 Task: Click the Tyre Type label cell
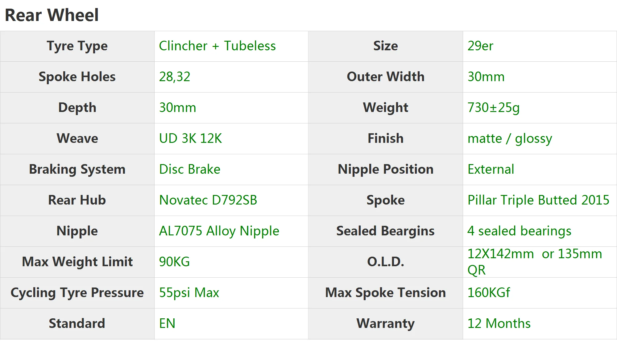77,46
